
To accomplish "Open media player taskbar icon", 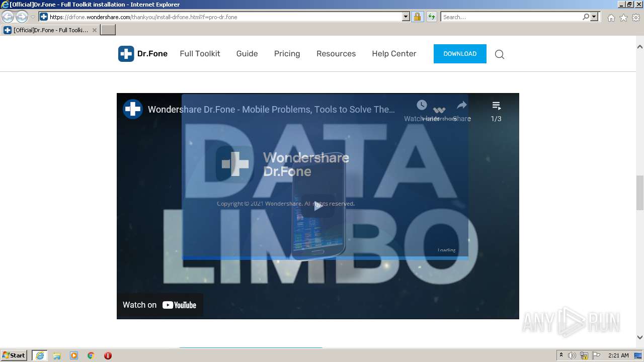I will 74,355.
